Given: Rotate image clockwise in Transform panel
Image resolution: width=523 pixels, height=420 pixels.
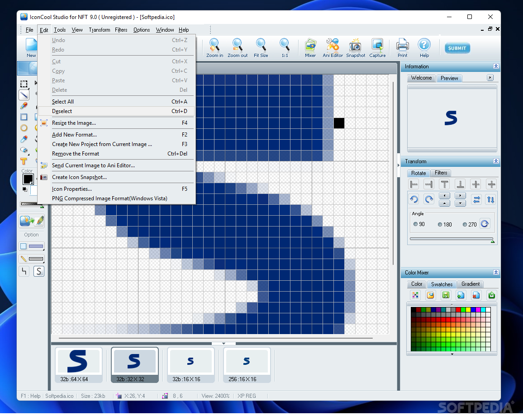Looking at the screenshot, I should point(429,199).
